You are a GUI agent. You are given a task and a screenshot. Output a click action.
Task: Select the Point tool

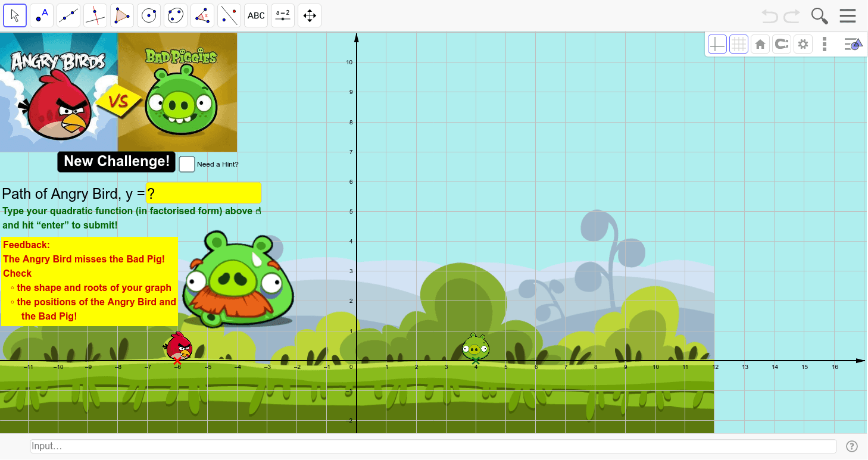click(42, 15)
